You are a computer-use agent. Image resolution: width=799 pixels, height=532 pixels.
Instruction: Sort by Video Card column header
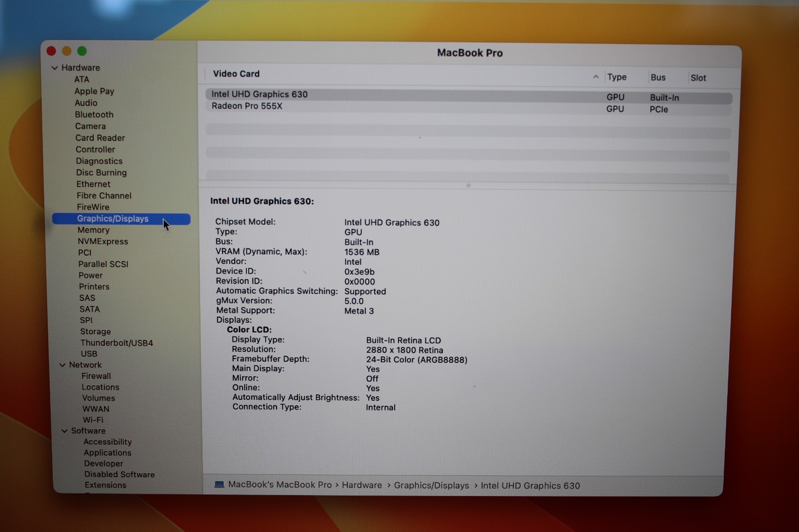(x=236, y=74)
